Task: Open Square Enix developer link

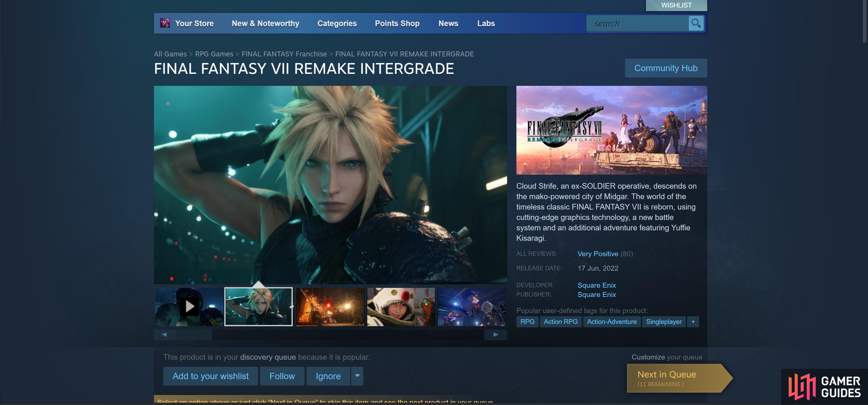Action: coord(596,285)
